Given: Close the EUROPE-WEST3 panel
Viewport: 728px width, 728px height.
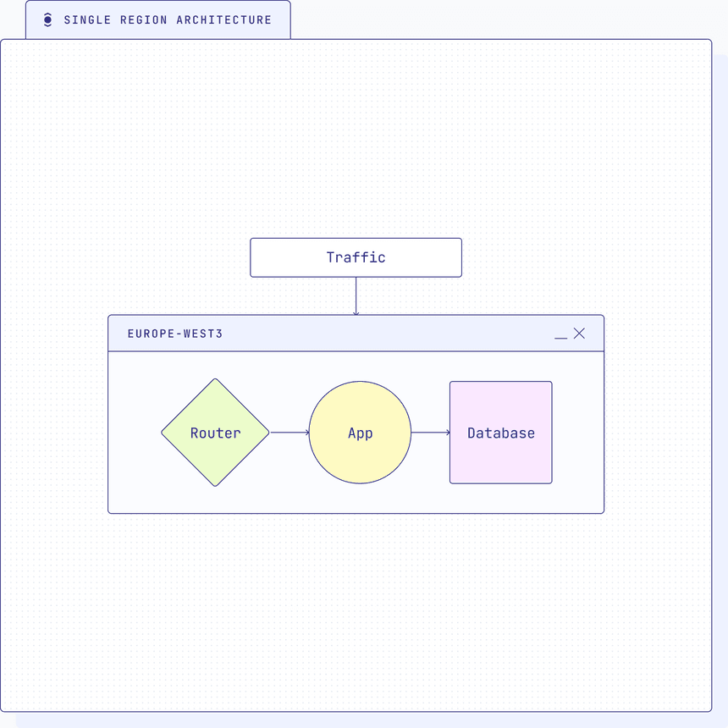Looking at the screenshot, I should coord(579,334).
